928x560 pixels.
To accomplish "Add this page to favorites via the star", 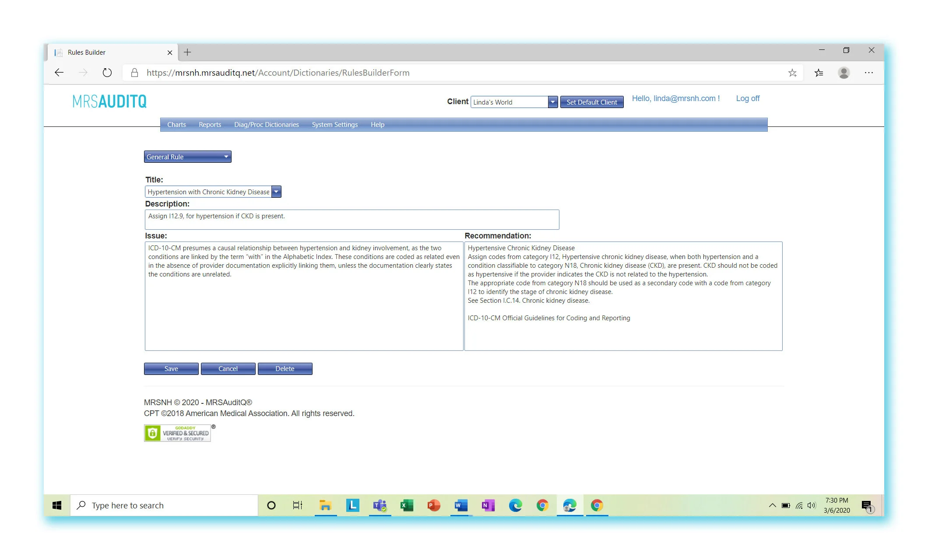I will pos(792,73).
